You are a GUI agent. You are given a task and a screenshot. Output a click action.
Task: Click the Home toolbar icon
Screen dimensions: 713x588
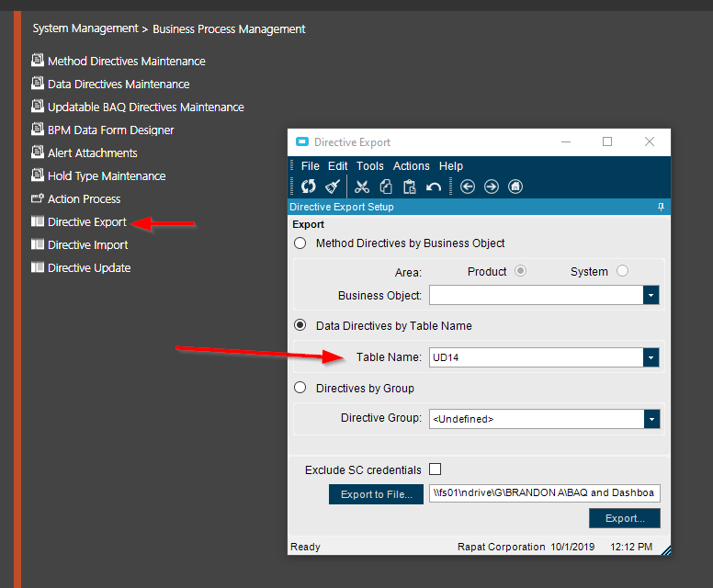[x=515, y=187]
